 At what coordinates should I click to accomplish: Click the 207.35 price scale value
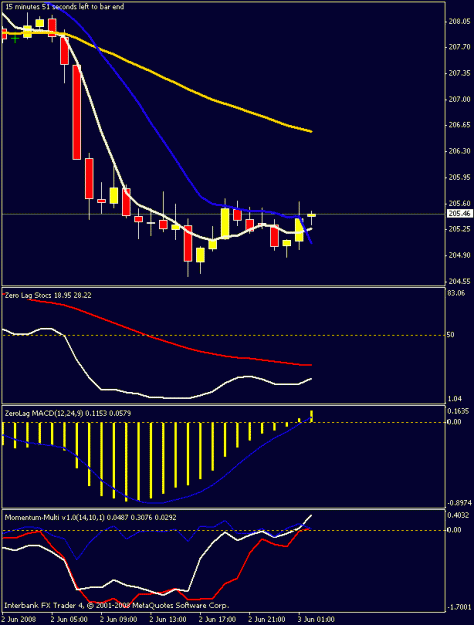point(459,73)
